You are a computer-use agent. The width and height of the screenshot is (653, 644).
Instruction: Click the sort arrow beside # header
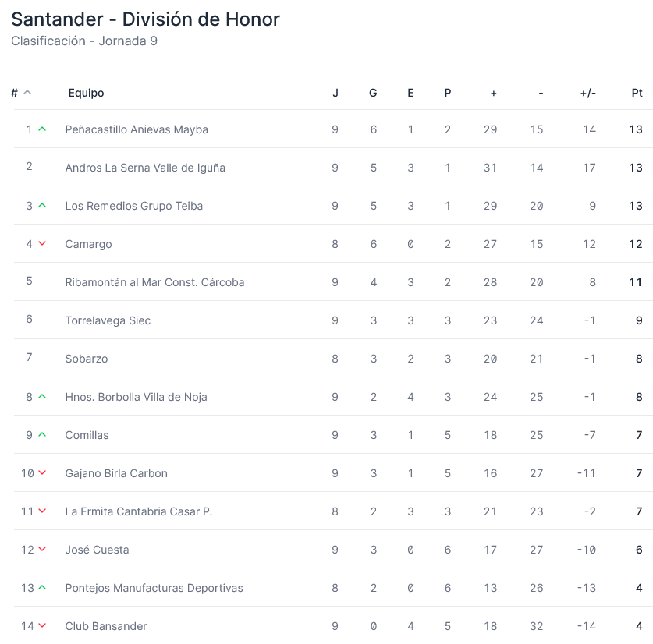click(x=27, y=93)
